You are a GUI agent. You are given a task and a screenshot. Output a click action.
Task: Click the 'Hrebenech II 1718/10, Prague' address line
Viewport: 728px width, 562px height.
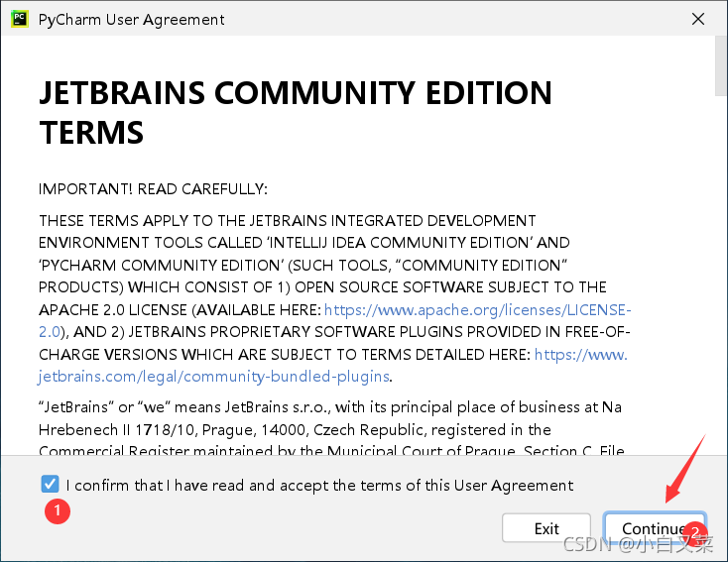click(295, 430)
